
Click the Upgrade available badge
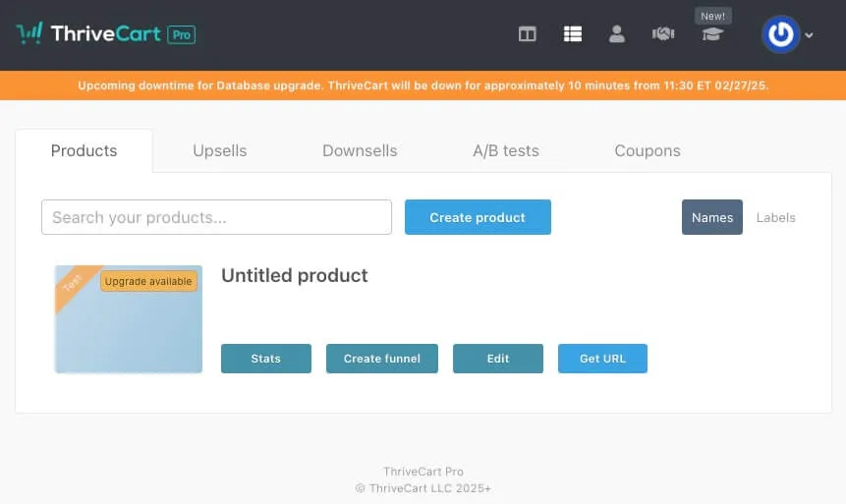[x=148, y=281]
